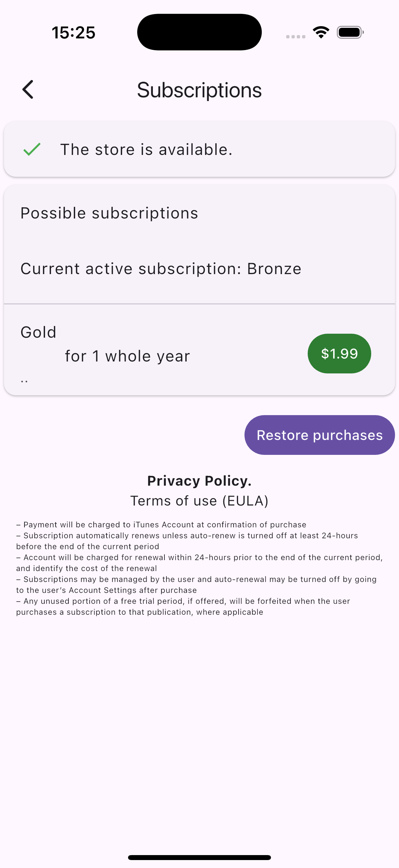This screenshot has height=868, width=399.
Task: Tap the home indicator bar
Action: click(x=199, y=857)
